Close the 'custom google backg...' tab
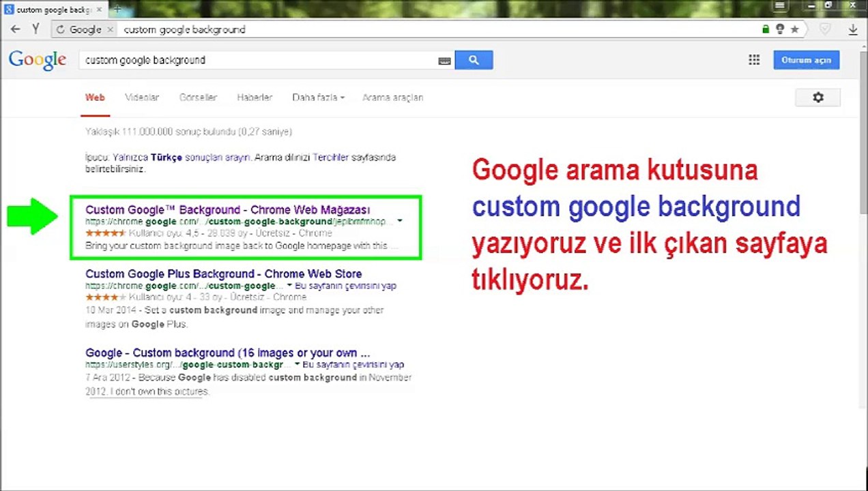The height and width of the screenshot is (491, 868). tap(98, 10)
